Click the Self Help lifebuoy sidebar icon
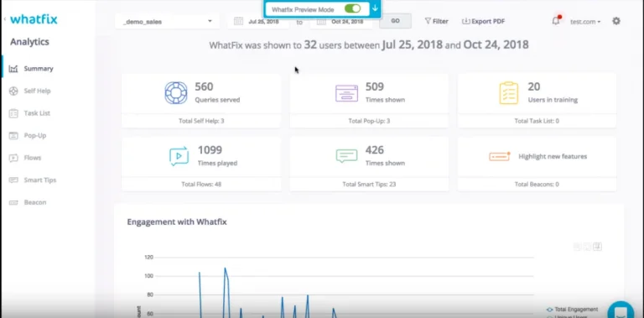 pos(13,91)
